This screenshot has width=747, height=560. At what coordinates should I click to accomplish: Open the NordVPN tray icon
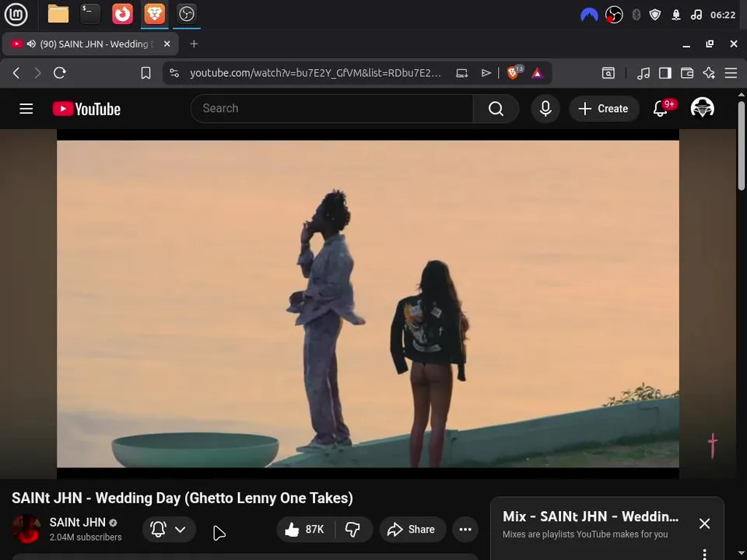coord(589,15)
